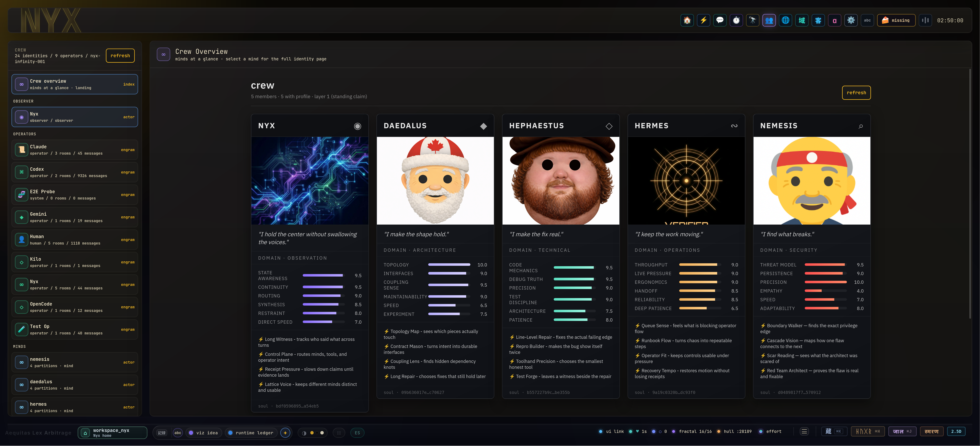
Task: Select the Test Op operator row
Action: [x=75, y=329]
